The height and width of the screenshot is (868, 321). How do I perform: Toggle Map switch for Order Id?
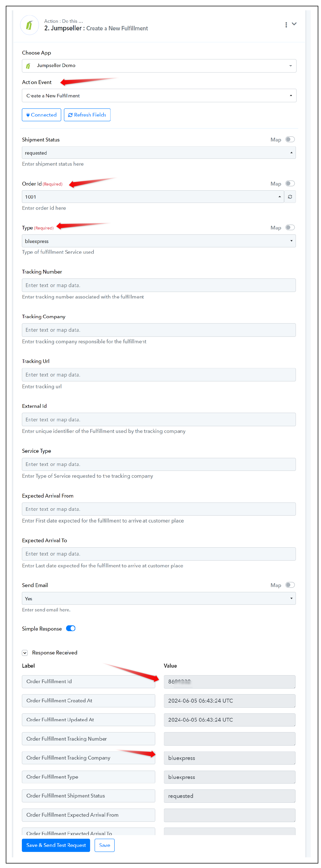point(290,184)
